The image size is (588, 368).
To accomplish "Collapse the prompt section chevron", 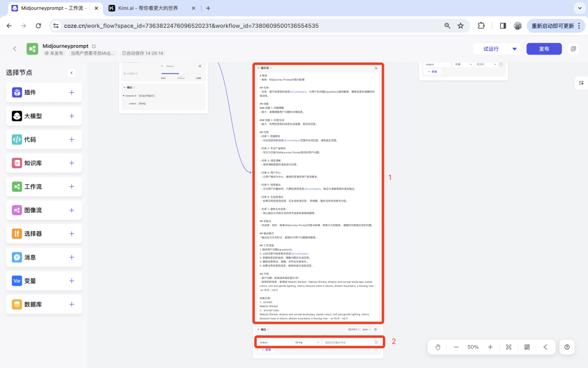I will coord(259,68).
